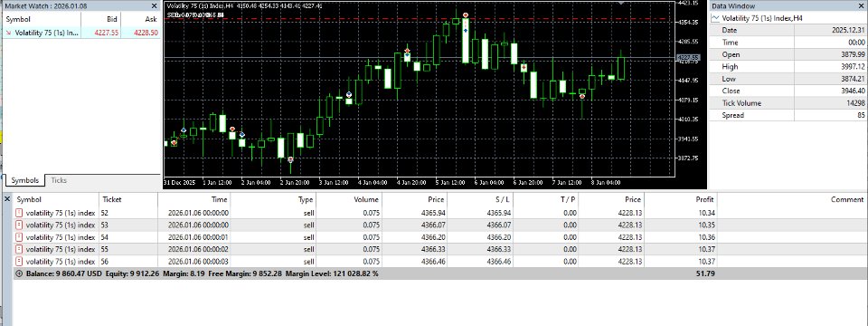The width and height of the screenshot is (868, 326).
Task: Click profit 10.35 of ticket 53
Action: (x=706, y=225)
